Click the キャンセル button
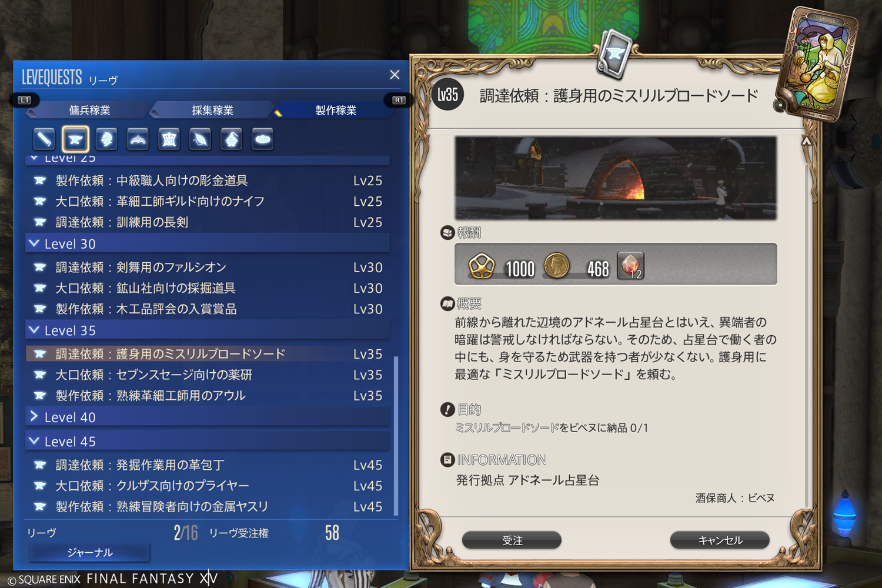882x588 pixels. pos(720,540)
